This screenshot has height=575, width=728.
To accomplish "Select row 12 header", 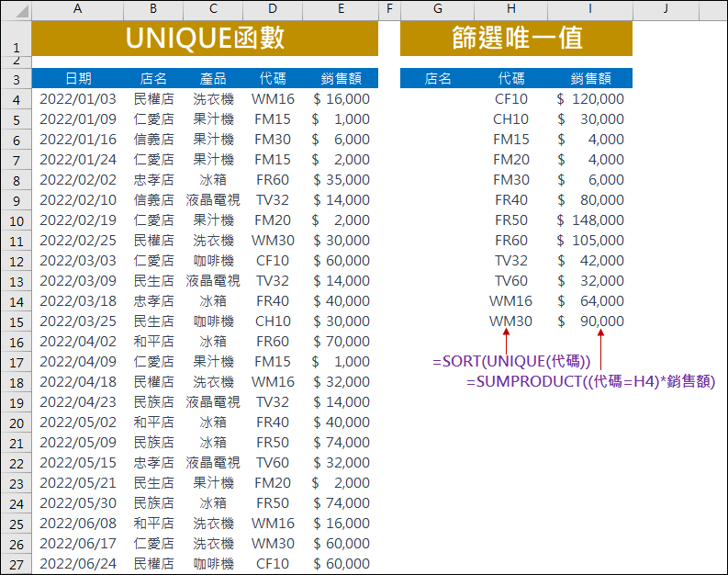I will 17,262.
